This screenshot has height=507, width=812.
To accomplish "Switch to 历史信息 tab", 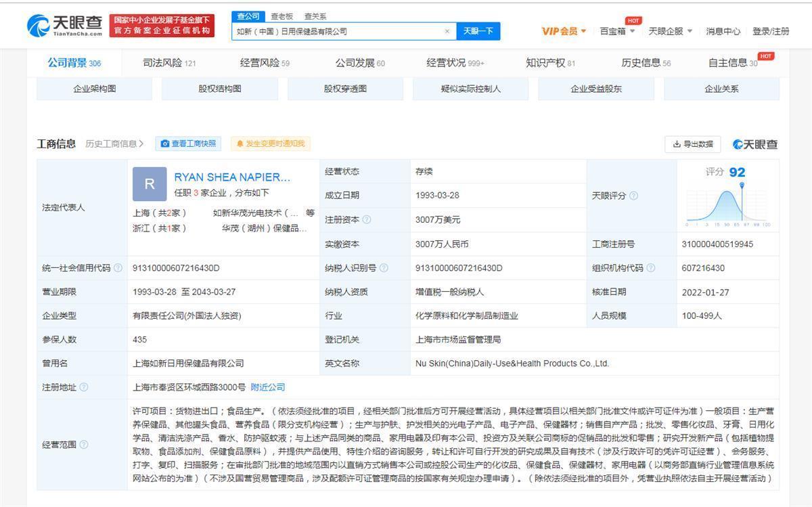I will click(x=646, y=63).
